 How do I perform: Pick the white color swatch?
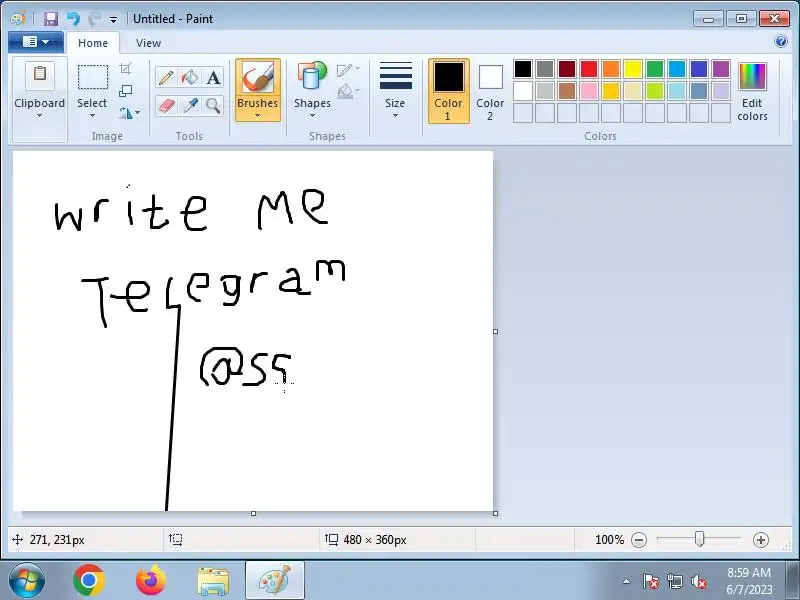(523, 91)
